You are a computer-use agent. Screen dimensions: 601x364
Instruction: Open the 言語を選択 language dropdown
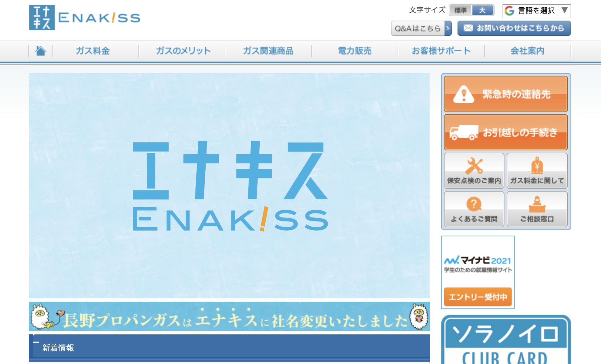536,11
